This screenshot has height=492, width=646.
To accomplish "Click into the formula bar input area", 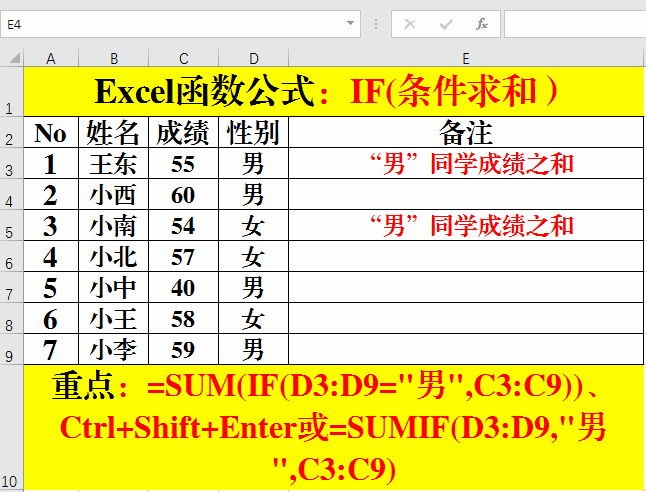I will click(575, 24).
